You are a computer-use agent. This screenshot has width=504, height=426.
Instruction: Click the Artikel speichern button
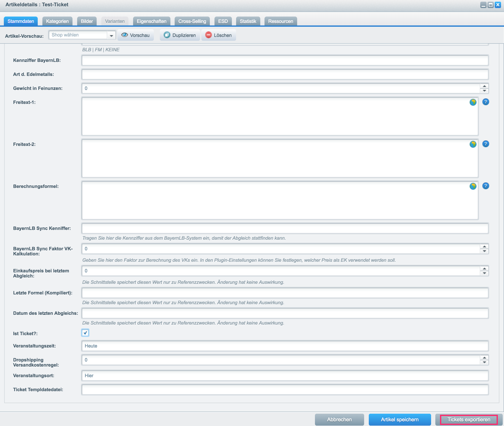[x=400, y=420]
